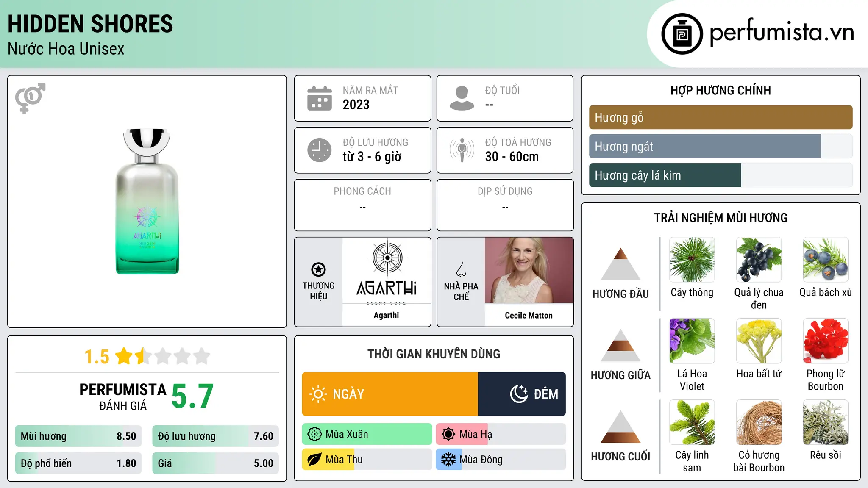Screen dimensions: 868x488
Task: Click the moon icon next to Đêm
Action: click(519, 394)
